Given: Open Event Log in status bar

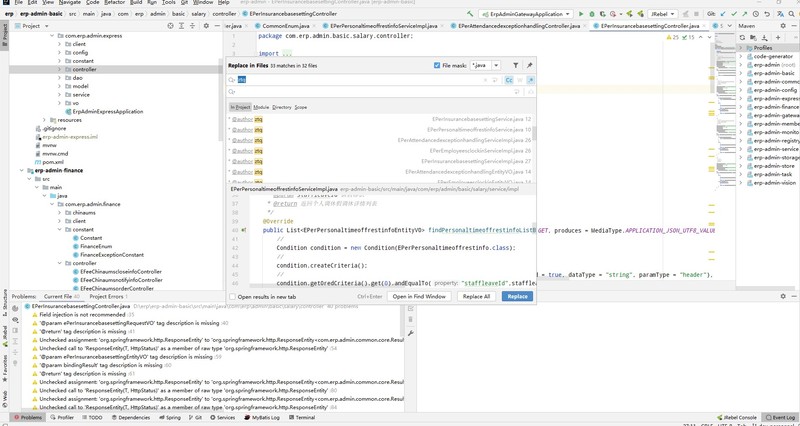Looking at the screenshot, I should click(x=781, y=417).
